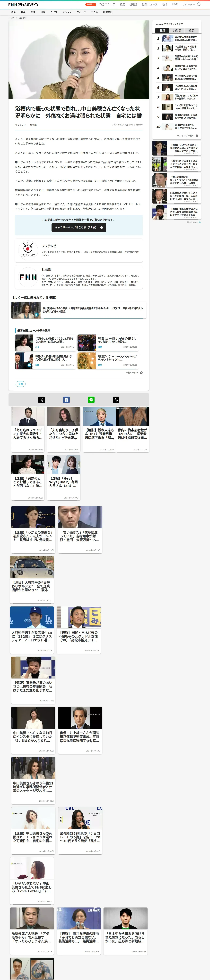Go to 経済 category in nav bar
Image resolution: width=210 pixels, height=980 pixels.
(33, 12)
